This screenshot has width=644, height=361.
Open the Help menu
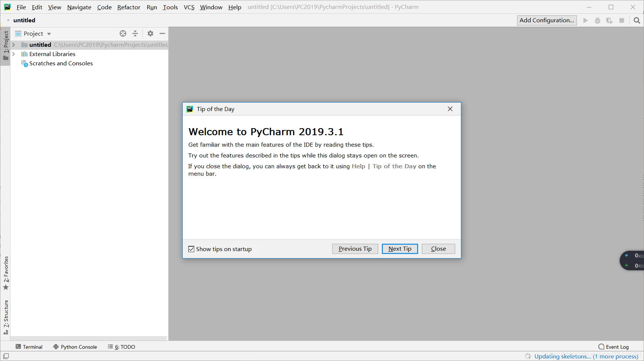tap(235, 7)
